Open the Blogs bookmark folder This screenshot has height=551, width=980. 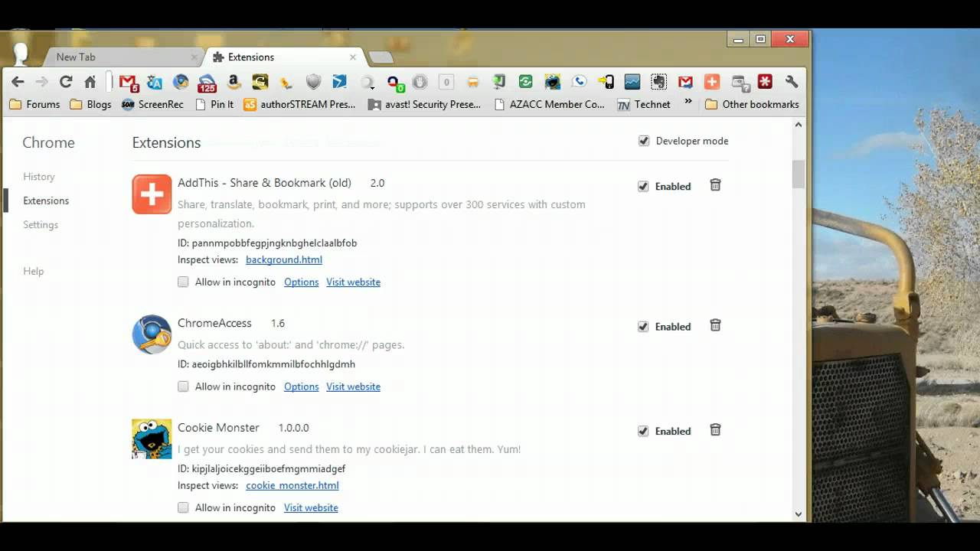tap(90, 104)
